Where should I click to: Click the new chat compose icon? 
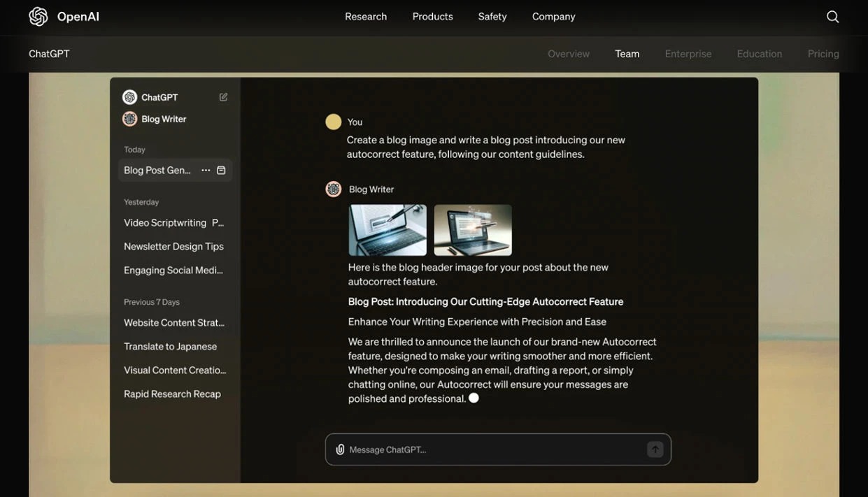(x=223, y=97)
